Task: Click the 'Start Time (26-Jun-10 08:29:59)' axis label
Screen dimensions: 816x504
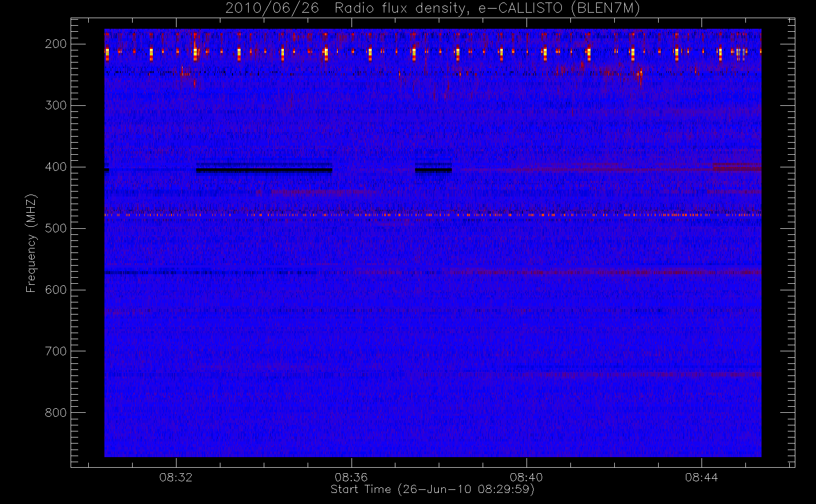Action: (x=432, y=489)
